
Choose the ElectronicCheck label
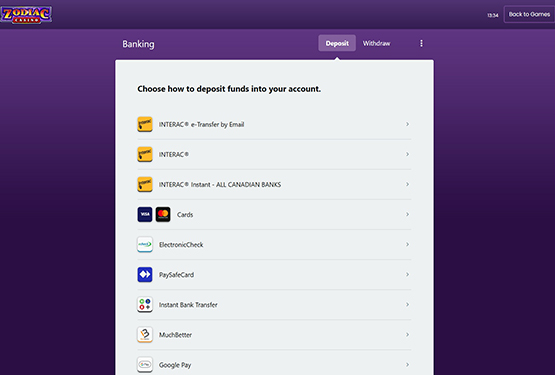click(181, 245)
